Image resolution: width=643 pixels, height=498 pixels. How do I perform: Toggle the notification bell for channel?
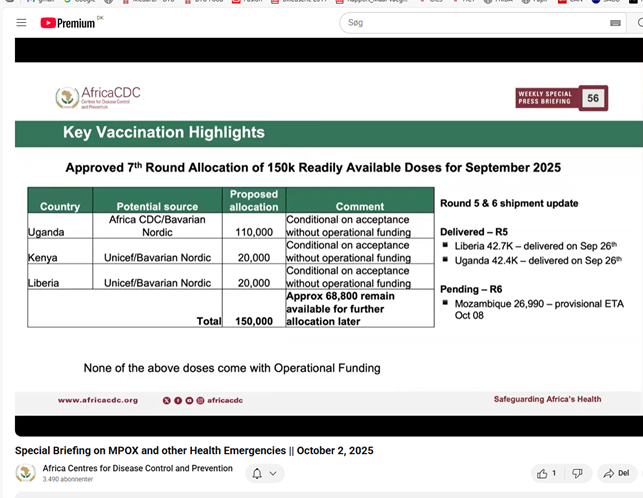[x=257, y=473]
